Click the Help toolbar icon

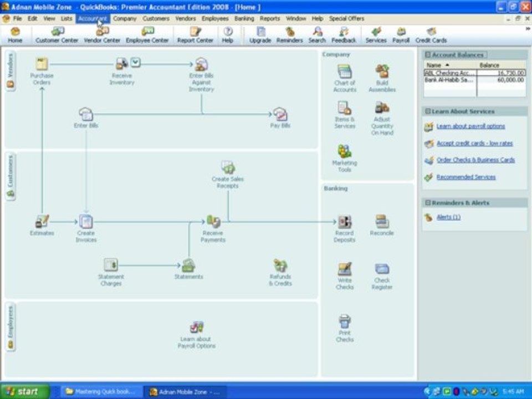228,35
